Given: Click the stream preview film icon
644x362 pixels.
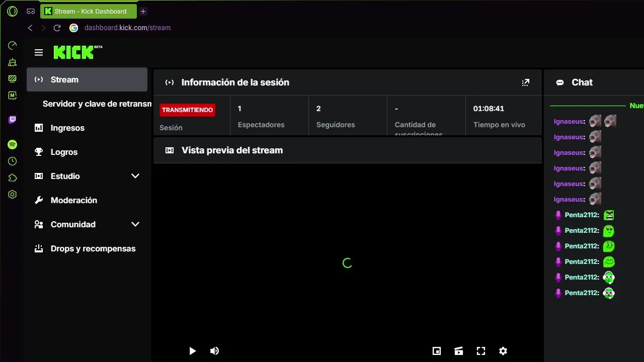Looking at the screenshot, I should 170,150.
